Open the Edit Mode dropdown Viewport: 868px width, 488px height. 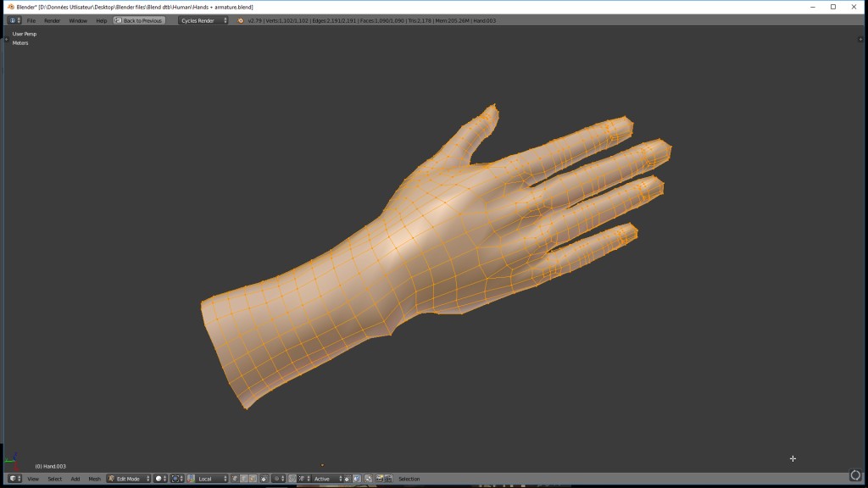(129, 479)
